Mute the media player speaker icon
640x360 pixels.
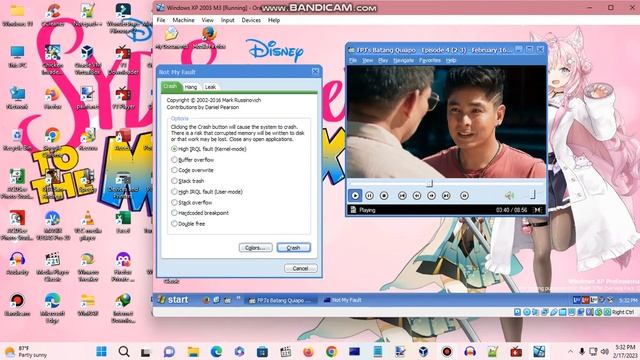[509, 196]
